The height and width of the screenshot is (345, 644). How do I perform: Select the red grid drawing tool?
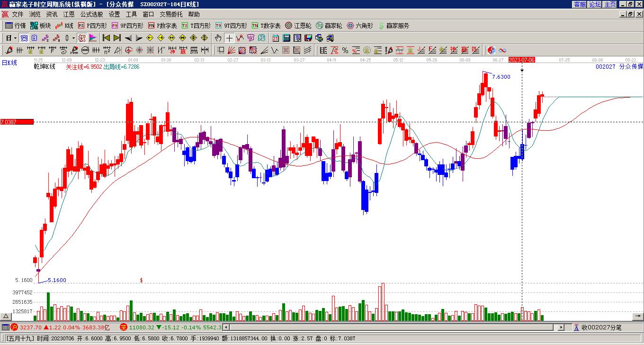click(286, 50)
